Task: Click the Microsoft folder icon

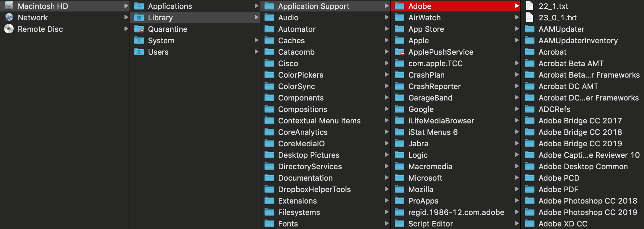Action: click(399, 178)
